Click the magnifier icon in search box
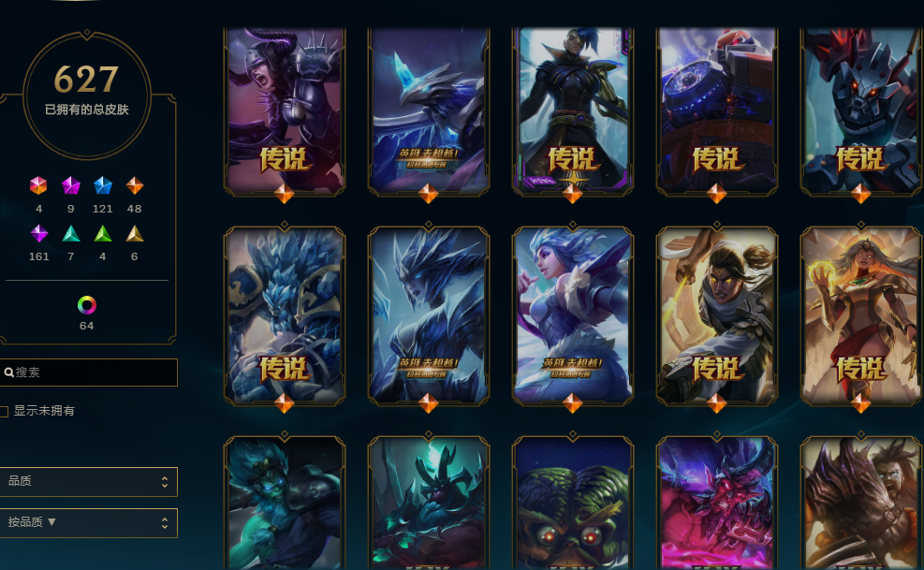Screen dimensions: 924x570 (x=8, y=372)
